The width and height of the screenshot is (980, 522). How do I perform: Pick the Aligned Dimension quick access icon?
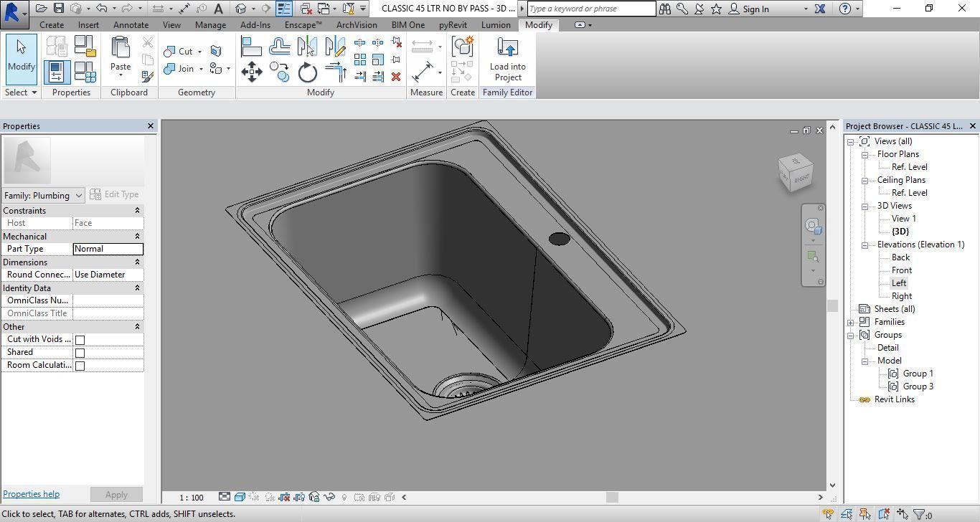(x=184, y=9)
